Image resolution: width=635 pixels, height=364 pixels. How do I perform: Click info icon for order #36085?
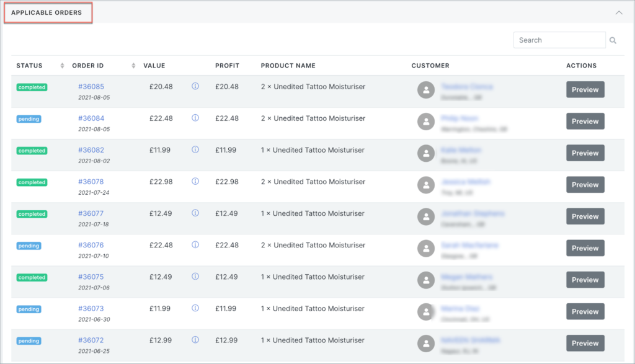pos(195,87)
